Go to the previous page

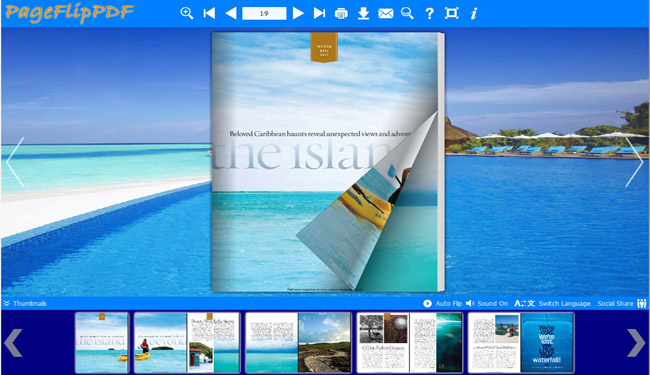pos(230,13)
